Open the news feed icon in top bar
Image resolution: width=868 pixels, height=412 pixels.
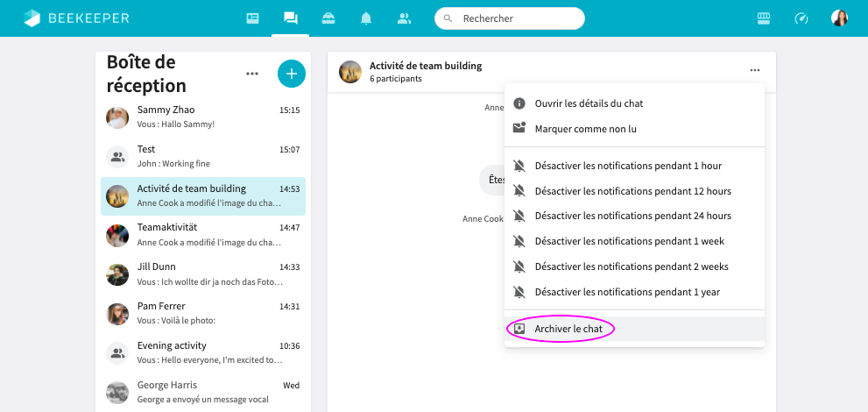click(252, 18)
